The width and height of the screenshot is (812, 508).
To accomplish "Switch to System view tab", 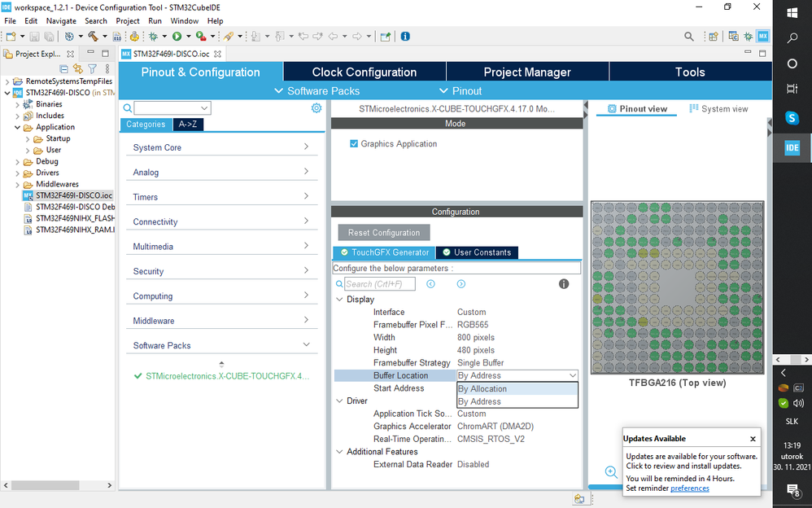I will click(x=718, y=109).
